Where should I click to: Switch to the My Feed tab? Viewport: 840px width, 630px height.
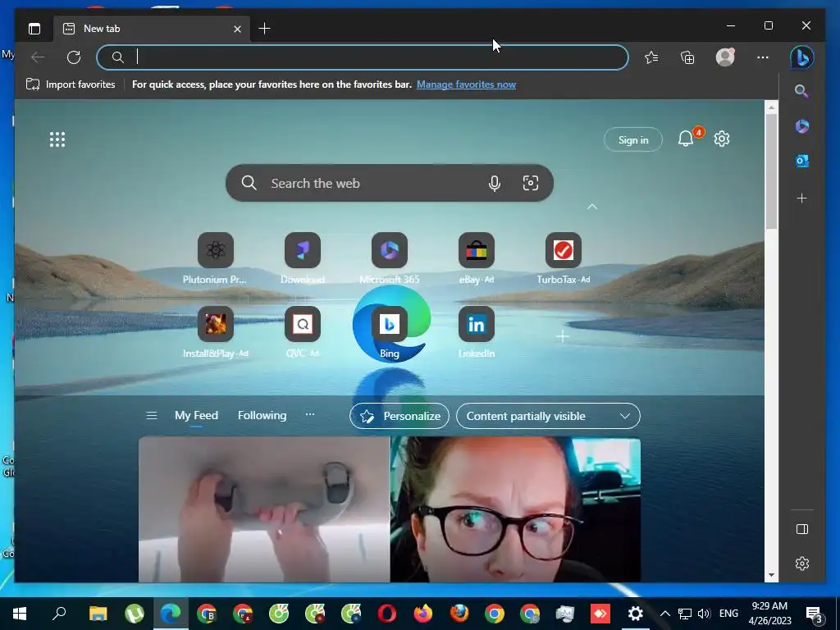(196, 416)
